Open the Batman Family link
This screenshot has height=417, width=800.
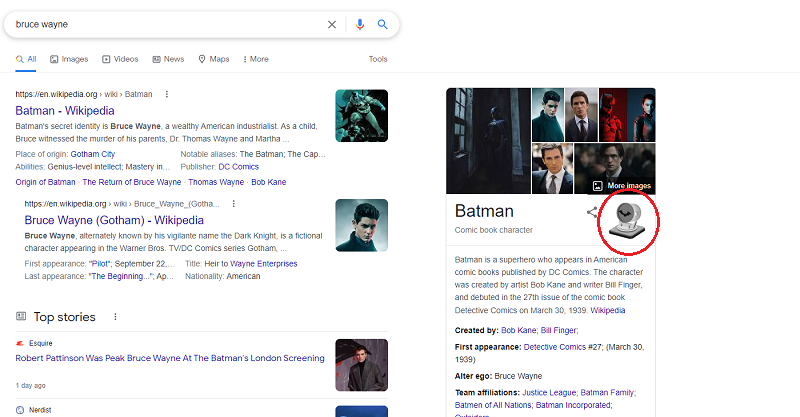pos(607,393)
